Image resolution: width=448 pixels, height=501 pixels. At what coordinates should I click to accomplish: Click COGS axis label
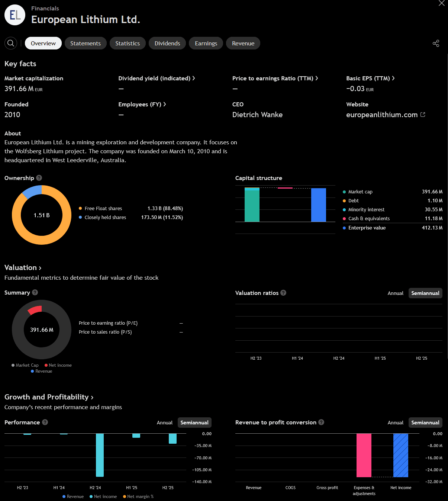click(x=290, y=488)
